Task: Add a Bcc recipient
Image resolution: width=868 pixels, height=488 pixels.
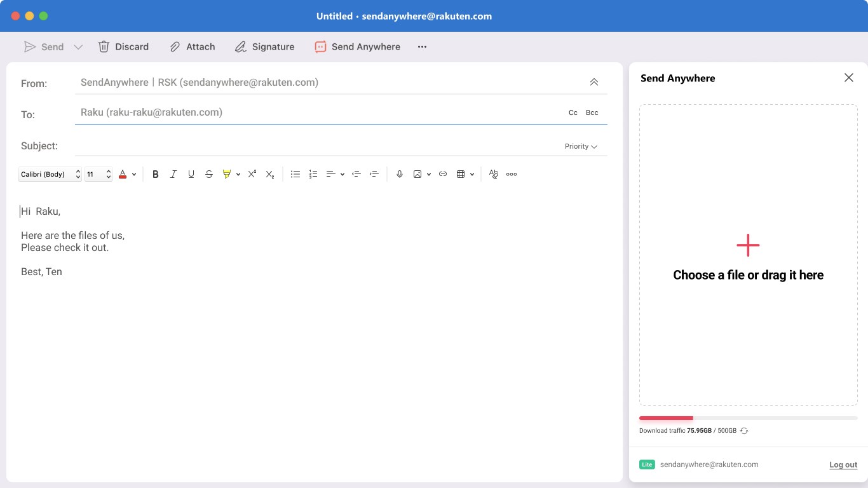Action: [x=592, y=112]
